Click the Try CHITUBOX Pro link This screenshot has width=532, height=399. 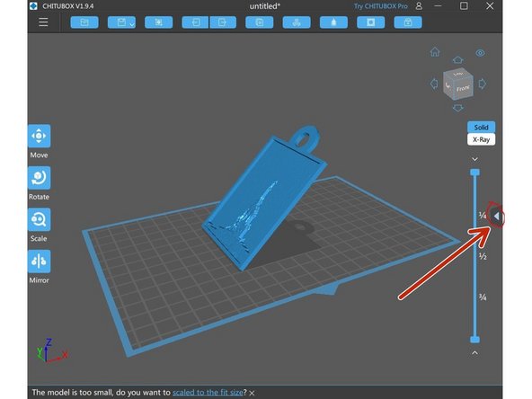[381, 6]
